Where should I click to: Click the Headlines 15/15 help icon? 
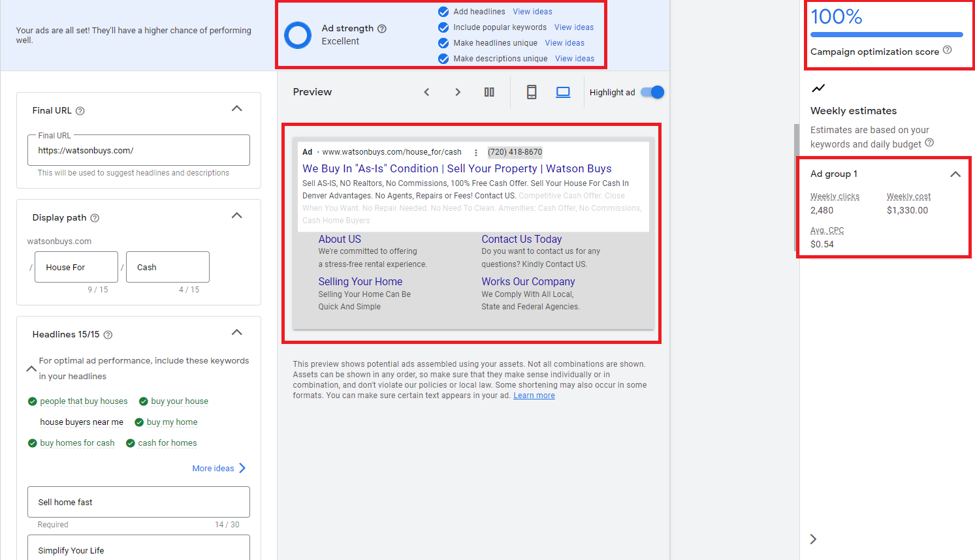tap(109, 334)
